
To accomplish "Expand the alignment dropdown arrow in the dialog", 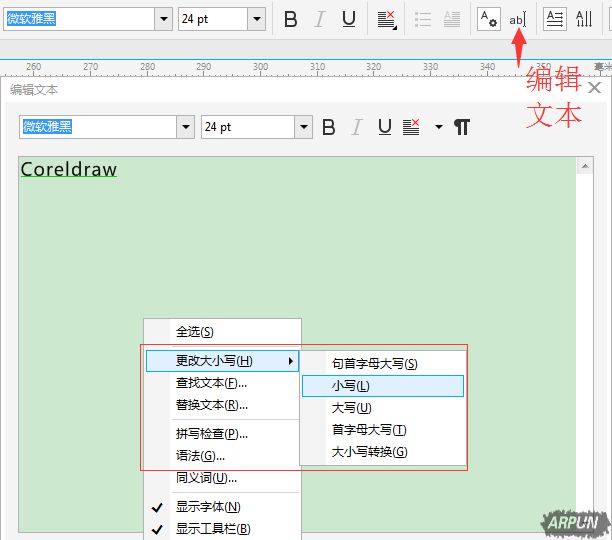I will click(x=438, y=127).
